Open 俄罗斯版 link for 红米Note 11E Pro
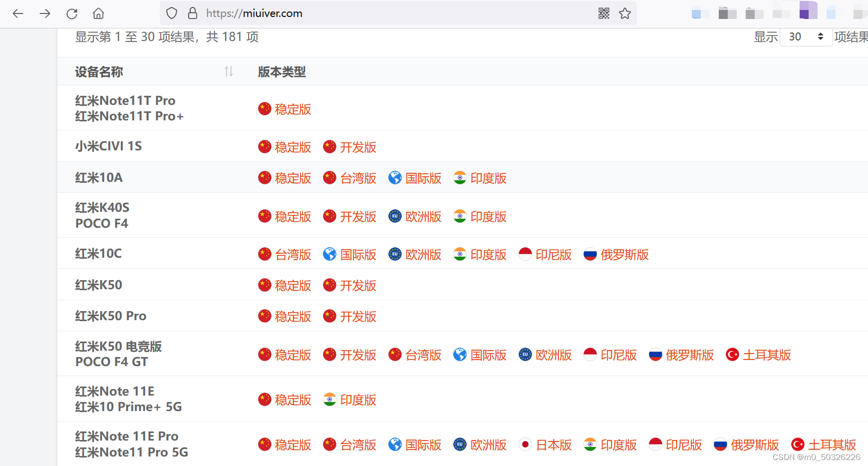The height and width of the screenshot is (466, 868). click(755, 445)
